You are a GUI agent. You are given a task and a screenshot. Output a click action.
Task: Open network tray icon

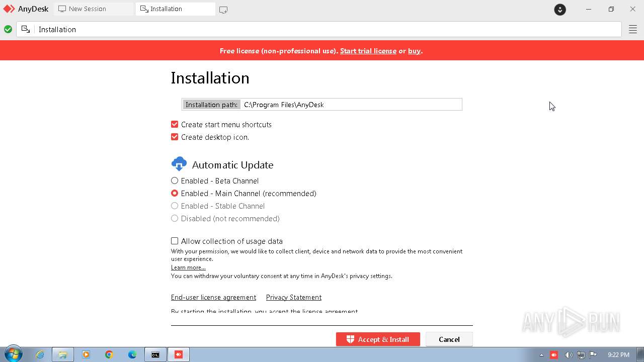(581, 355)
